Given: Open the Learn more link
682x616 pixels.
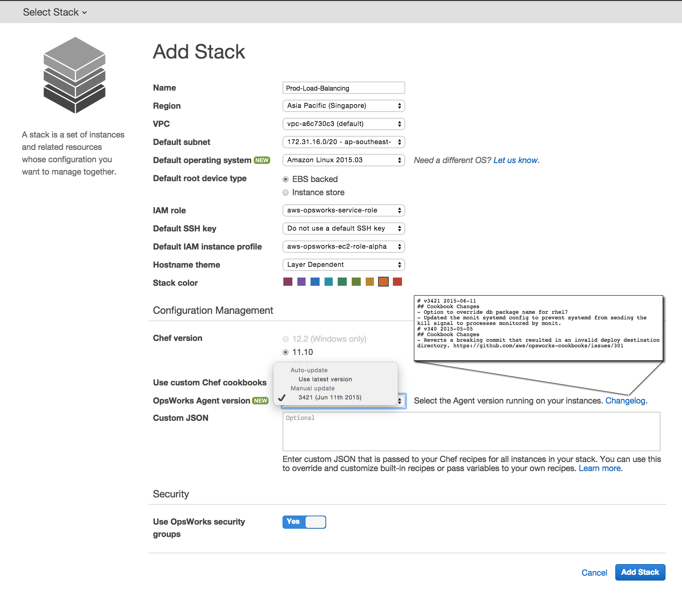Looking at the screenshot, I should (x=600, y=468).
